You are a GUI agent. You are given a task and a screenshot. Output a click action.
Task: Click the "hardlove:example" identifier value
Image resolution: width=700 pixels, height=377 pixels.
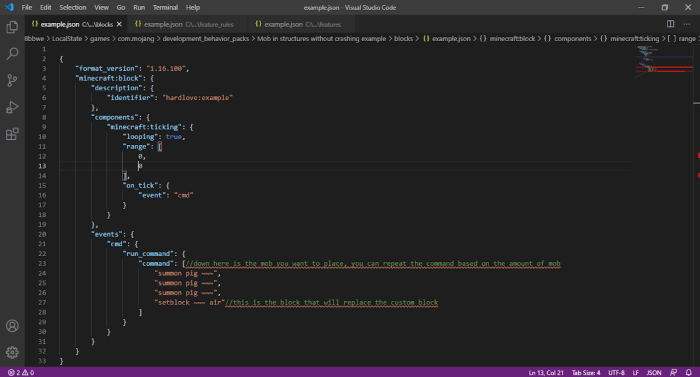coord(197,97)
